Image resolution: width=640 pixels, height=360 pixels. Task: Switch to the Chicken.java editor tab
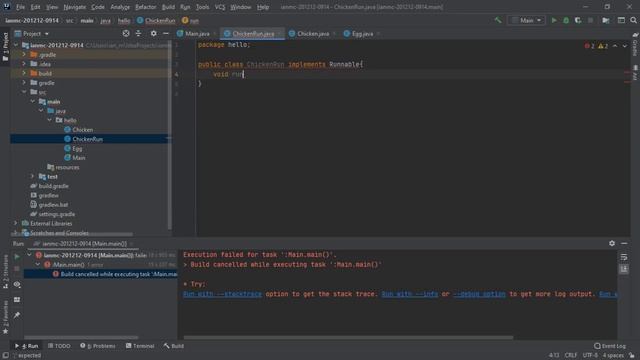(313, 33)
